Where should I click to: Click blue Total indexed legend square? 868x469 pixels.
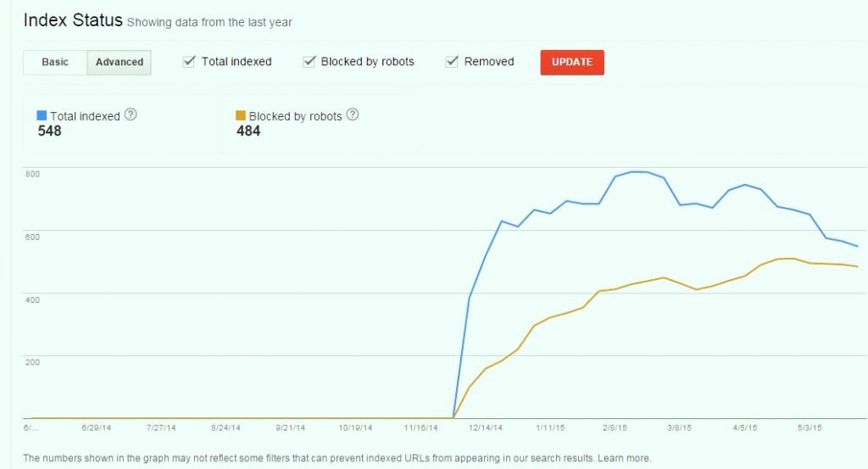coord(42,115)
